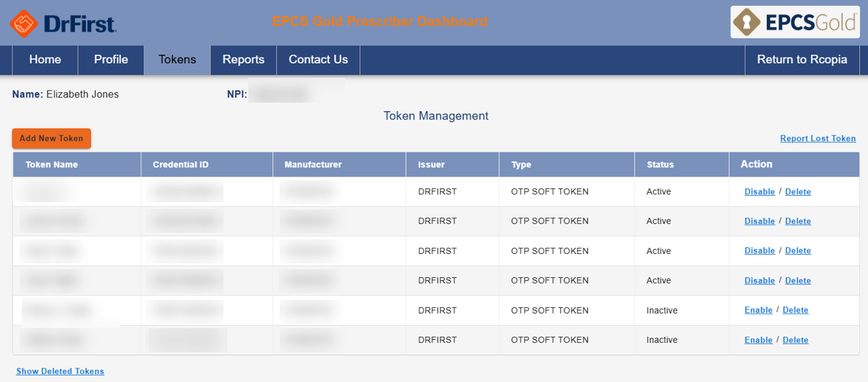868x382 pixels.
Task: Enable the fifth token, first Inactive row
Action: 758,310
